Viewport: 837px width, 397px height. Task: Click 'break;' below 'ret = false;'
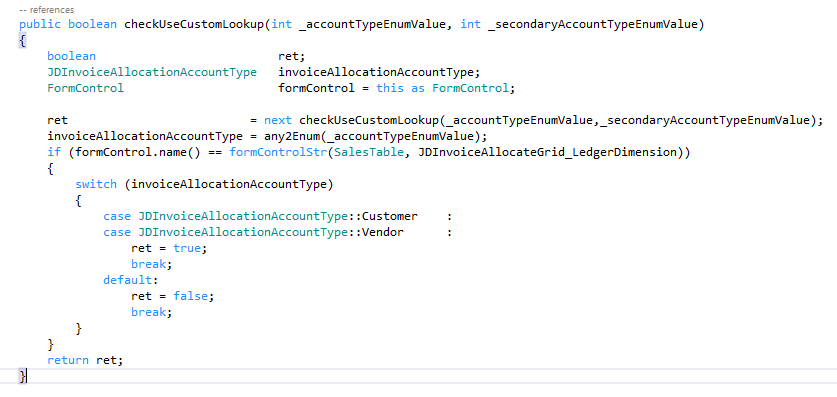click(x=152, y=312)
